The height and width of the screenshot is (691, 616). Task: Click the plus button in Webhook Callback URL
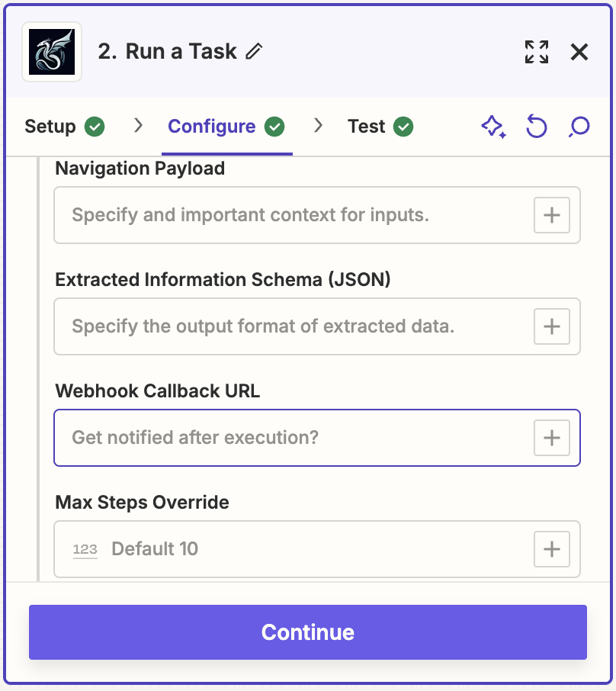coord(551,438)
